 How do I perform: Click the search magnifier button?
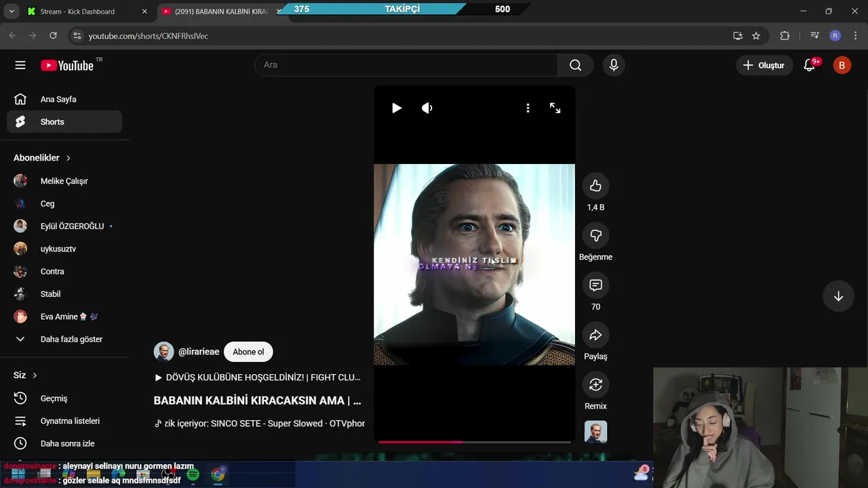tap(575, 65)
